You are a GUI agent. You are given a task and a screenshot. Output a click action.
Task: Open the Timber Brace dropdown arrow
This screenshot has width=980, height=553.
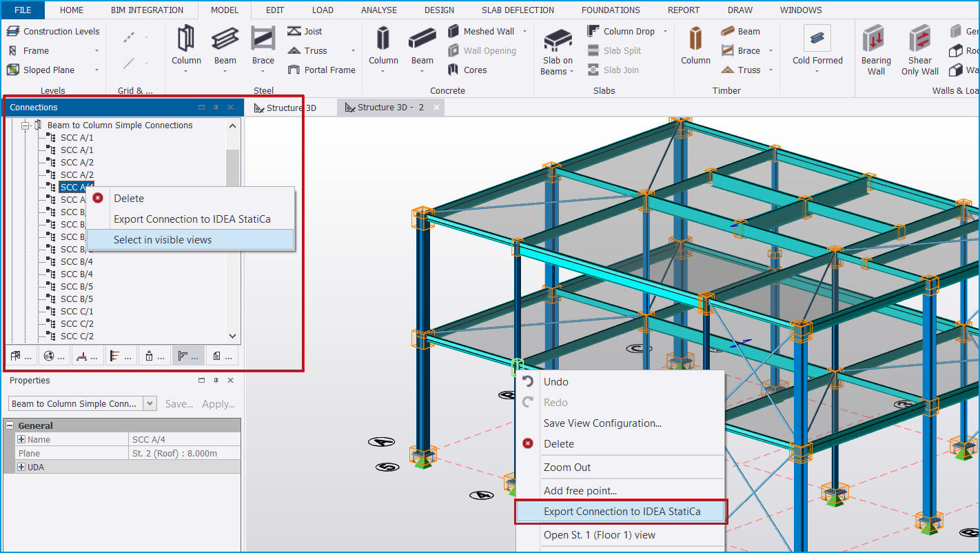[x=769, y=50]
